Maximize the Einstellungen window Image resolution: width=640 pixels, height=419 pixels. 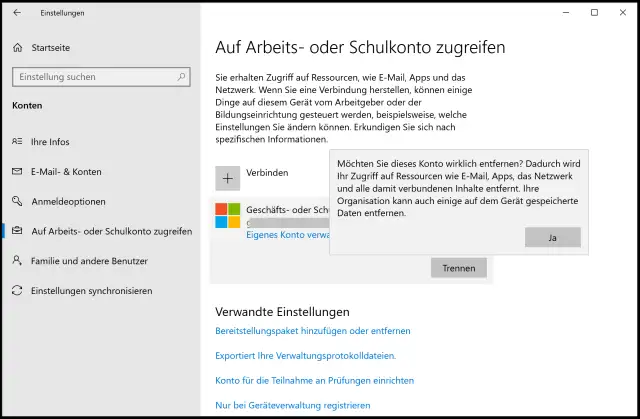click(x=594, y=13)
